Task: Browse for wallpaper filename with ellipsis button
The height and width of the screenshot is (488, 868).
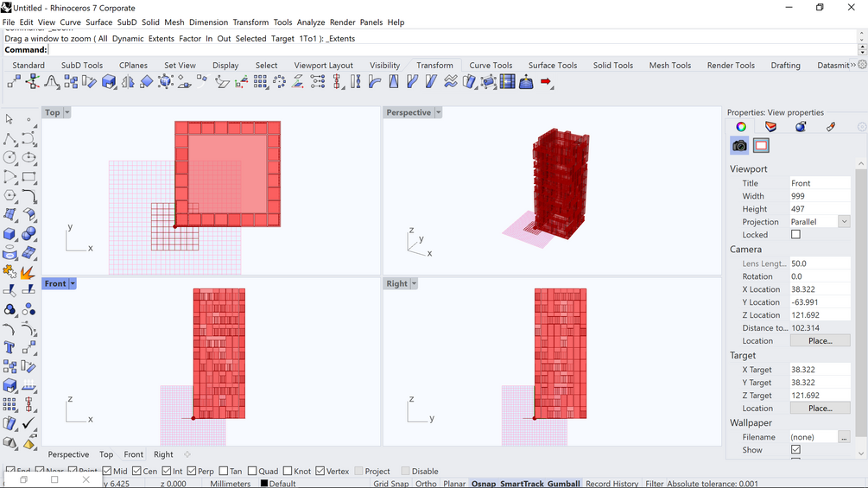Action: coord(844,437)
